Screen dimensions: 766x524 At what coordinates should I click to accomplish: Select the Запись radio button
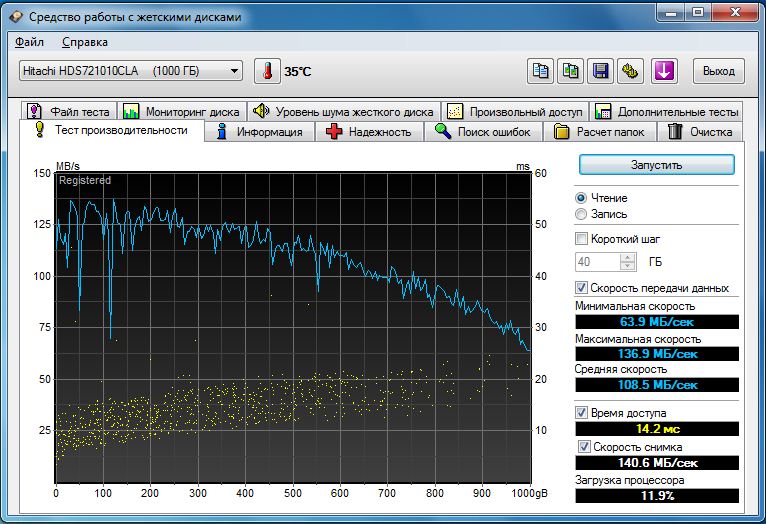581,214
